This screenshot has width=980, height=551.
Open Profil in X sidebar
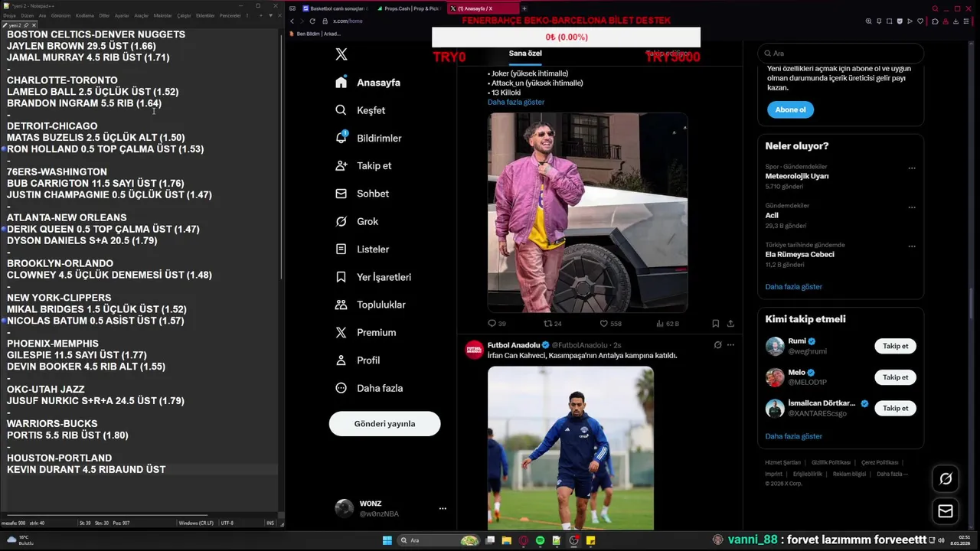358,360
